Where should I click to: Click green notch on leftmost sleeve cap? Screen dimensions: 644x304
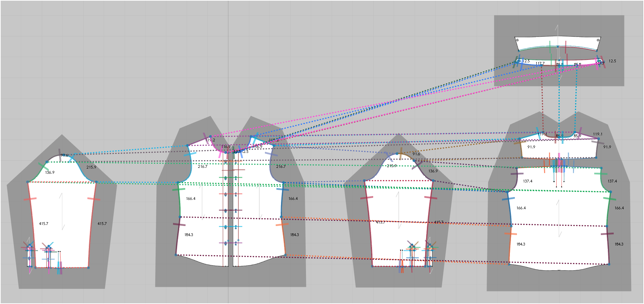tap(44, 166)
